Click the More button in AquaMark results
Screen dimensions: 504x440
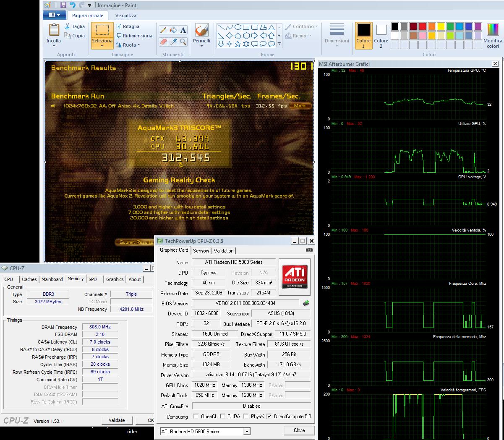click(300, 106)
